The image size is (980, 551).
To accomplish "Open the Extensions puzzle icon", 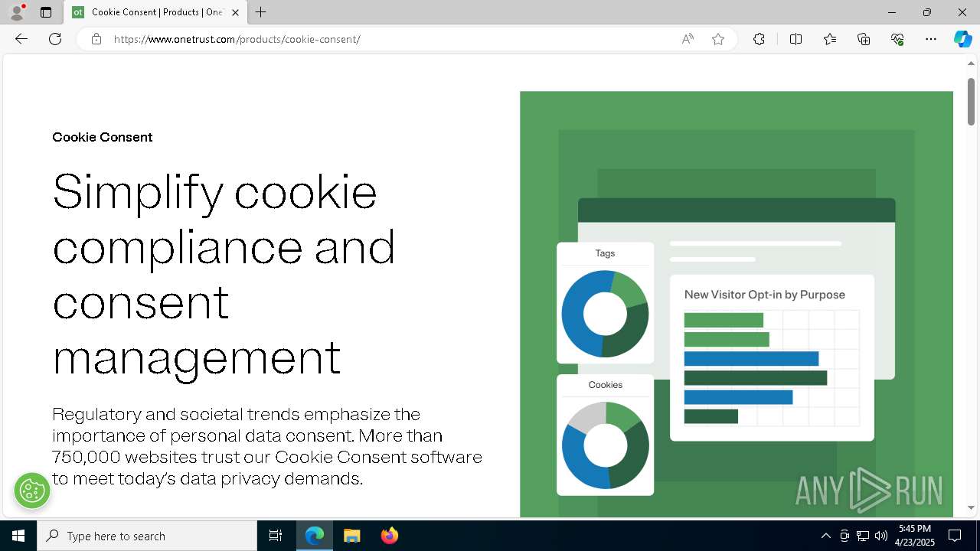I will coord(759,39).
